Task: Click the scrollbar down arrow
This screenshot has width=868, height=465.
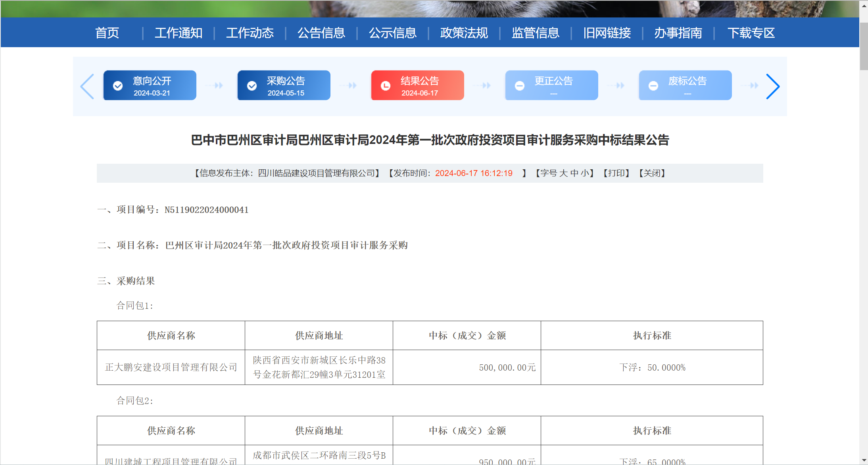Action: coord(864,460)
